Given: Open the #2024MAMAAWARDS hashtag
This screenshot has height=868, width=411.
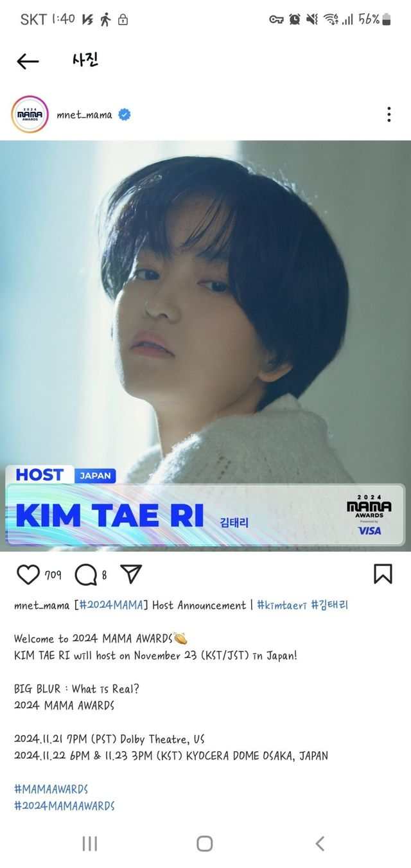Looking at the screenshot, I should [x=64, y=806].
